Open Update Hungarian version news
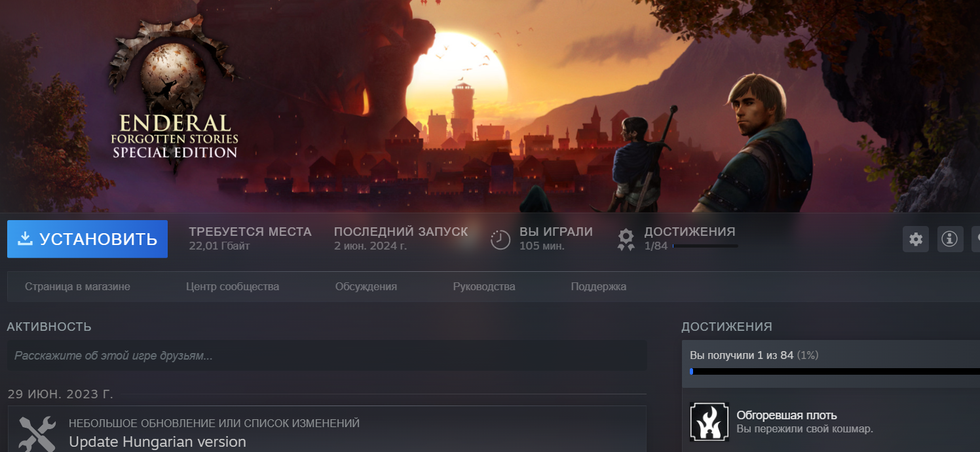 [157, 442]
